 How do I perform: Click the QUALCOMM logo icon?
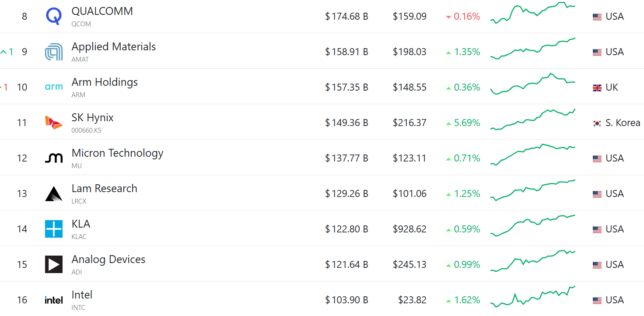click(x=54, y=17)
